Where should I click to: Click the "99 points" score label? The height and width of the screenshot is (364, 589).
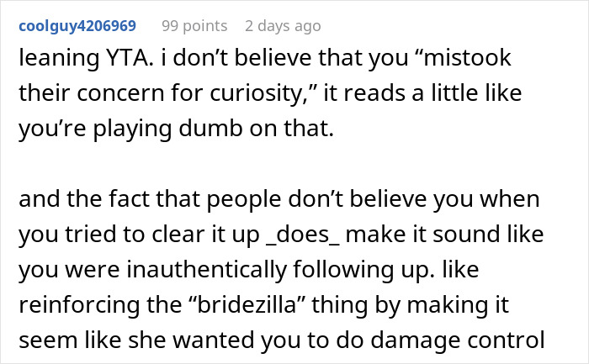196,26
